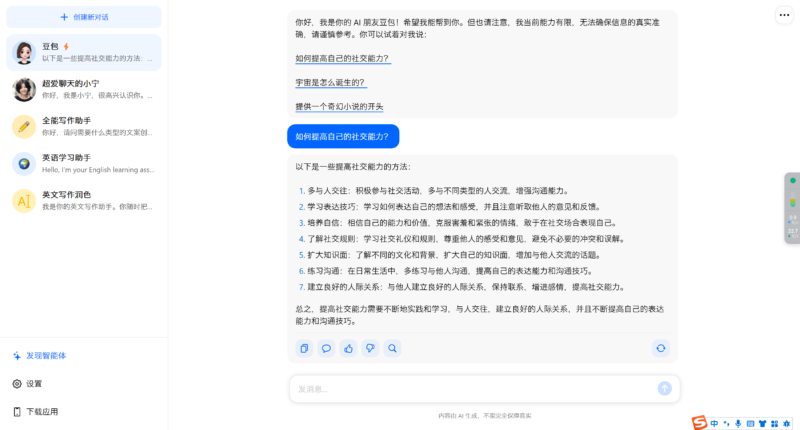The height and width of the screenshot is (430, 800).
Task: Click the footer disclaimer 内容由 AI 生成
Action: pyautogui.click(x=485, y=416)
